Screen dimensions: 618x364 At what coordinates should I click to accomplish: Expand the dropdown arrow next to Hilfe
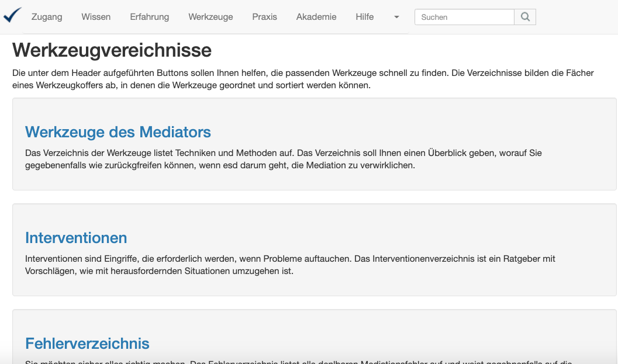(396, 18)
